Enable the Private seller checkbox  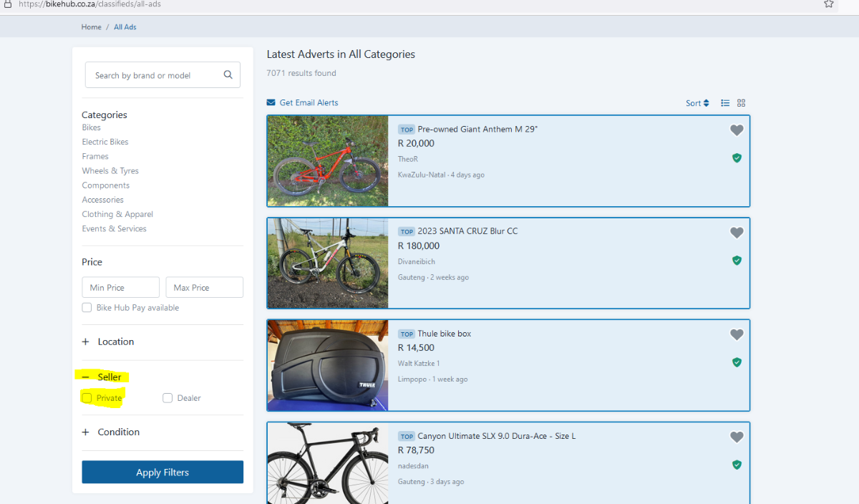pyautogui.click(x=87, y=398)
